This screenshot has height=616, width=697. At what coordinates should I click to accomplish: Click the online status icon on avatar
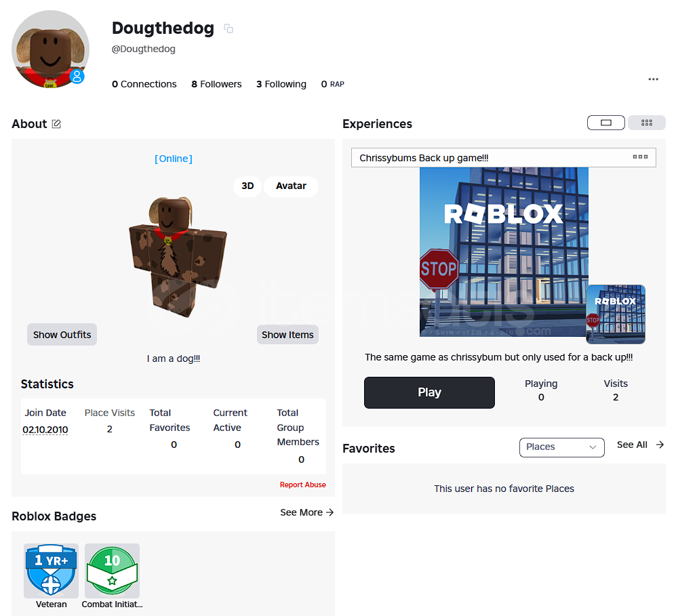pyautogui.click(x=77, y=77)
